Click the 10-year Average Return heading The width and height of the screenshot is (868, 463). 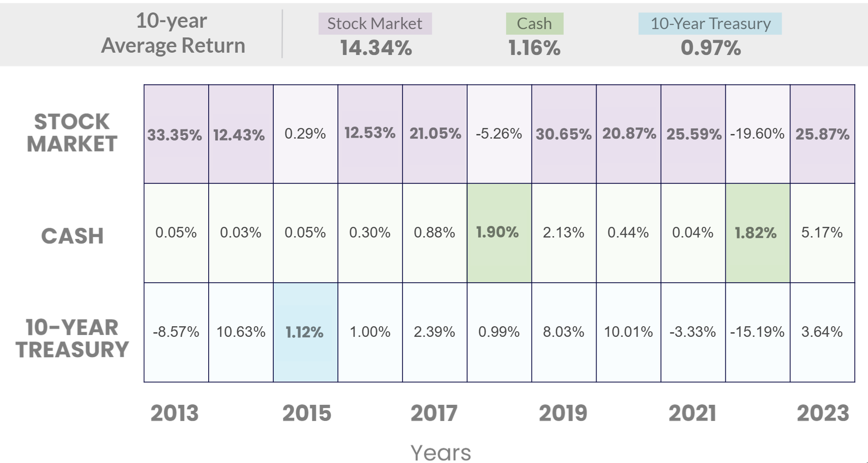pyautogui.click(x=173, y=33)
